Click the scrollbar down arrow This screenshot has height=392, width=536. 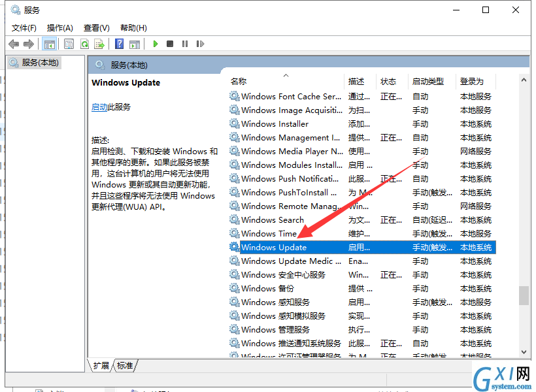click(524, 351)
